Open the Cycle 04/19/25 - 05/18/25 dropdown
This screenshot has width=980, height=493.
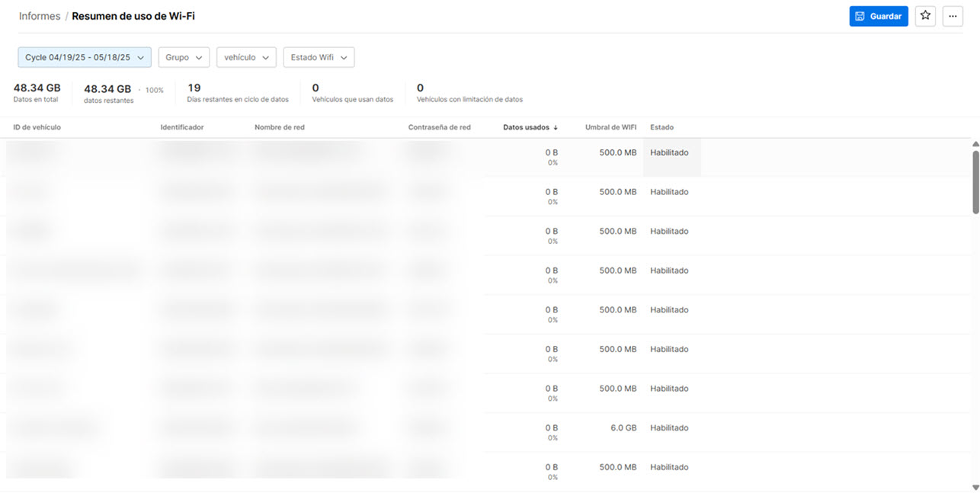click(85, 57)
